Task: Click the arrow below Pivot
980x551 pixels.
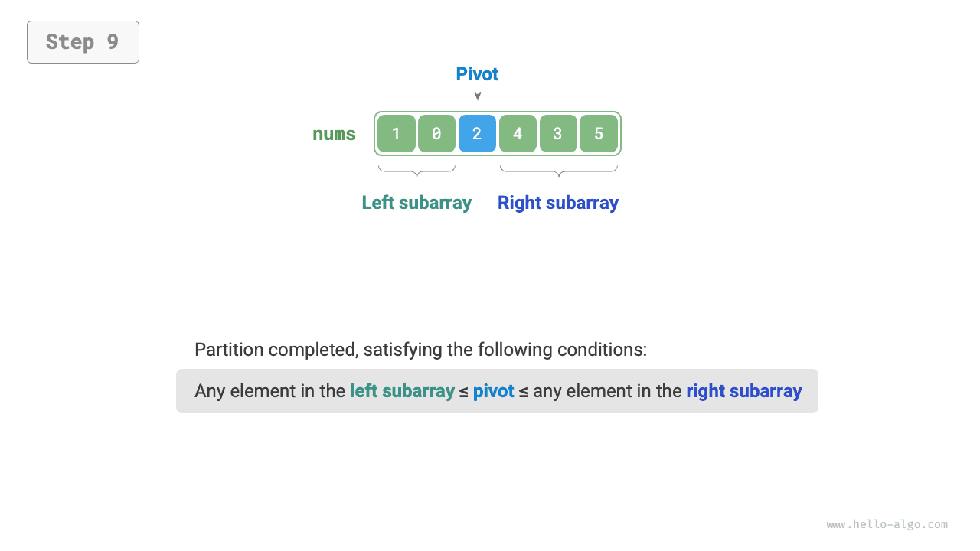Action: coord(478,96)
